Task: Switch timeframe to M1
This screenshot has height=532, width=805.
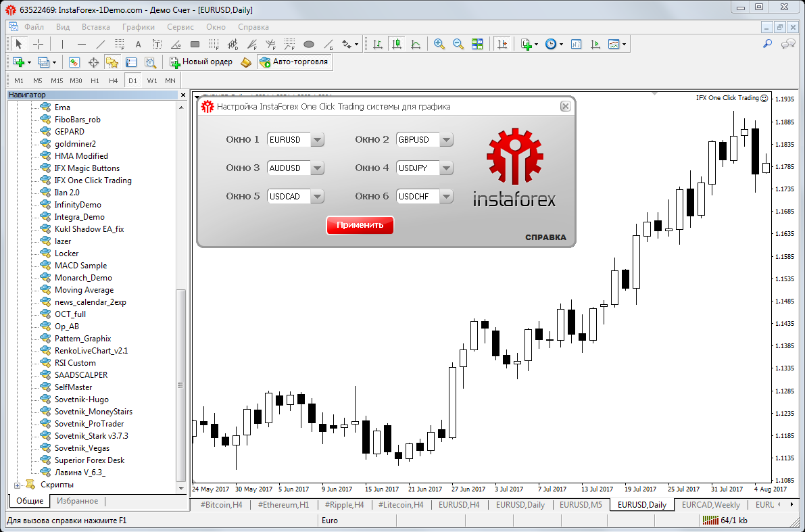Action: click(x=19, y=80)
